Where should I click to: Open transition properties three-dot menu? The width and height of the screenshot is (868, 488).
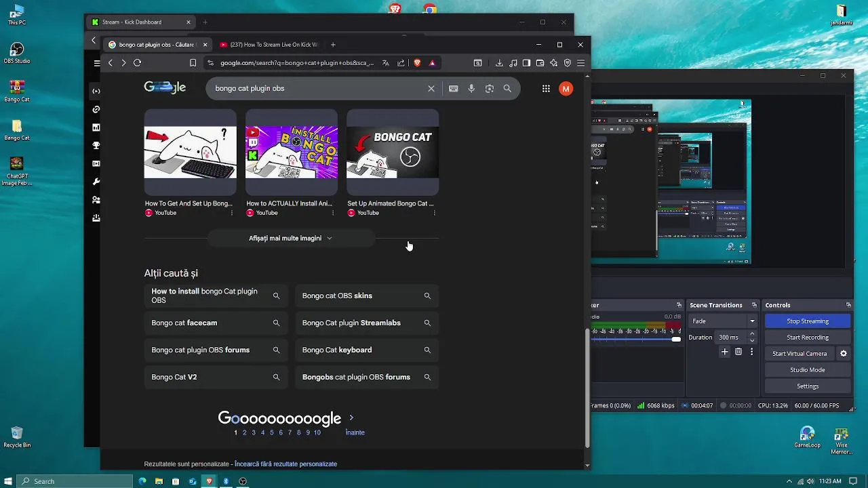tap(751, 352)
